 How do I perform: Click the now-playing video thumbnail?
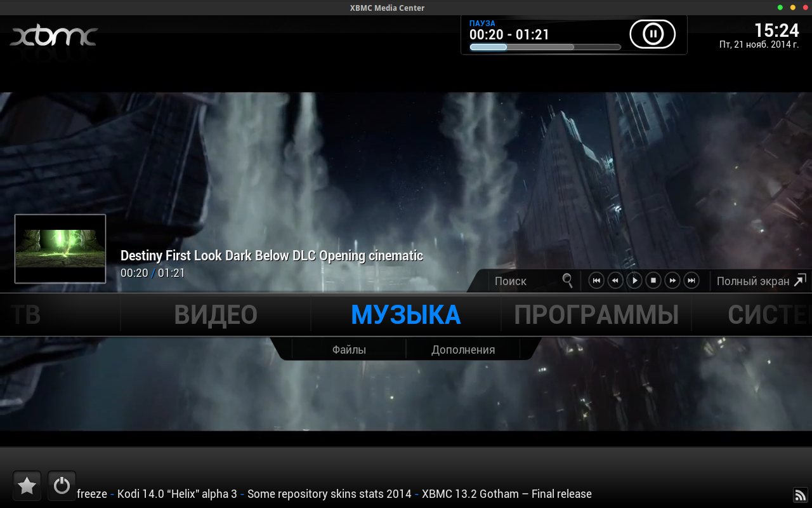point(60,248)
